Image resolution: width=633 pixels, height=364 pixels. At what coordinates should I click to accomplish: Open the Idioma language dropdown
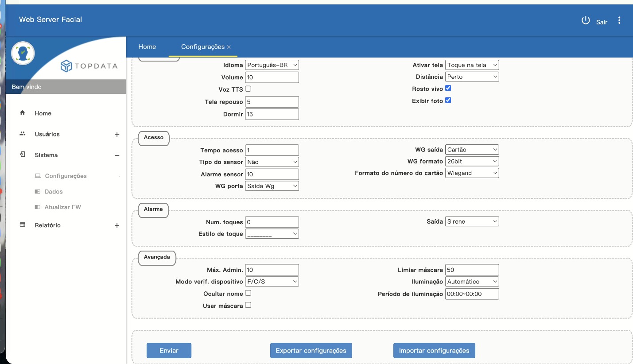[272, 65]
